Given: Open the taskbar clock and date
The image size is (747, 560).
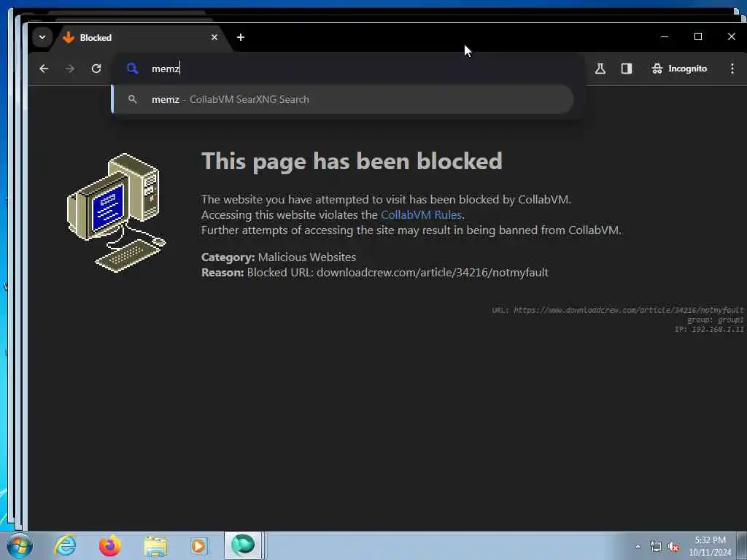Looking at the screenshot, I should (x=710, y=546).
